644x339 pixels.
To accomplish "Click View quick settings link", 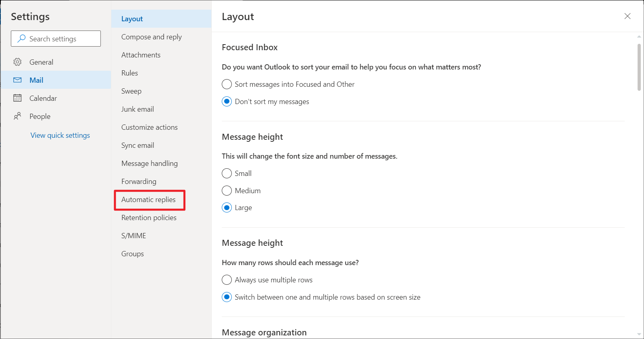I will click(x=60, y=135).
